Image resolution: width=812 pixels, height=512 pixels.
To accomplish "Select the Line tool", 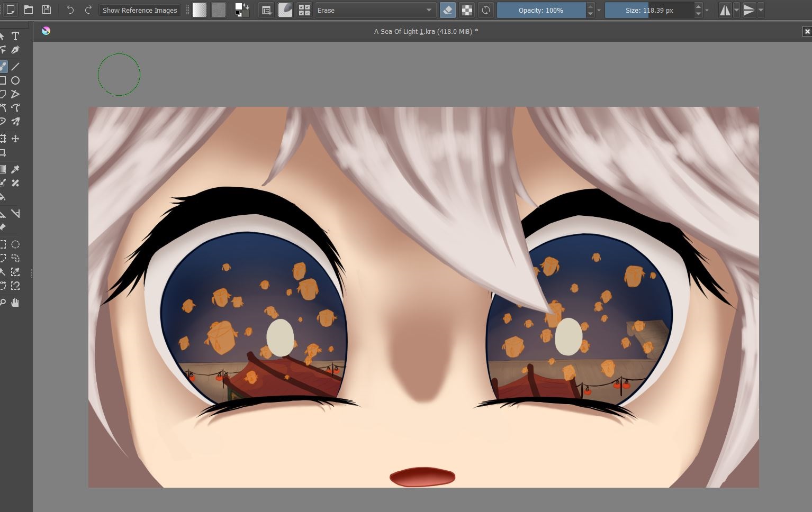I will [15, 67].
